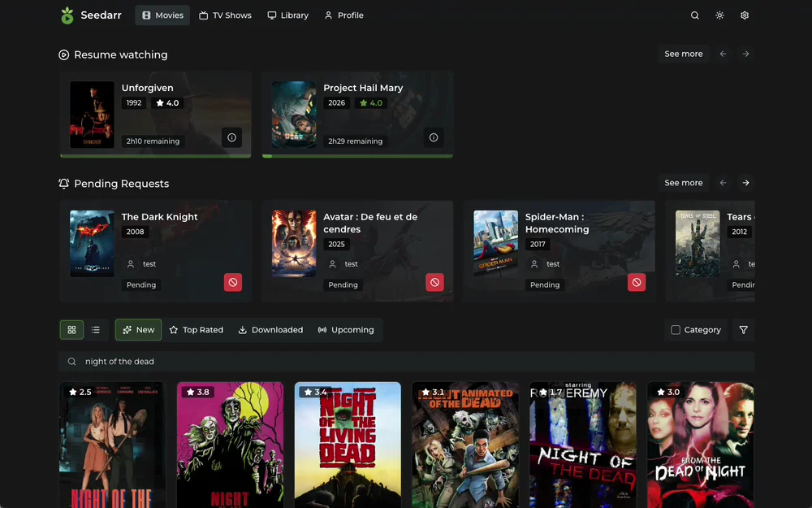Go to the Profile tab

[x=343, y=15]
